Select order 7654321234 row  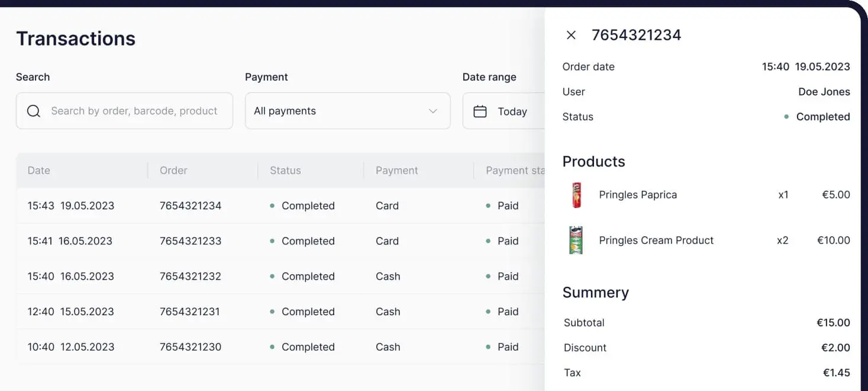click(x=191, y=206)
